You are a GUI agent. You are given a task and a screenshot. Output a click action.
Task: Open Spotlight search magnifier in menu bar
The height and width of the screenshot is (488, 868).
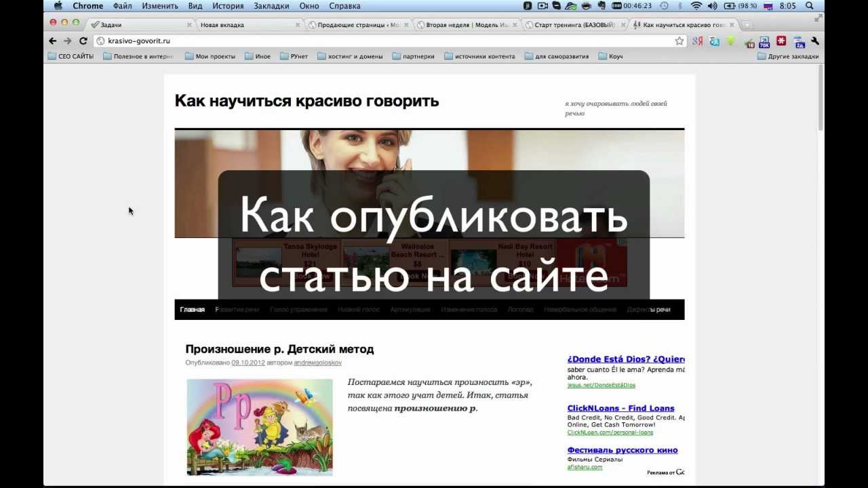(810, 5)
